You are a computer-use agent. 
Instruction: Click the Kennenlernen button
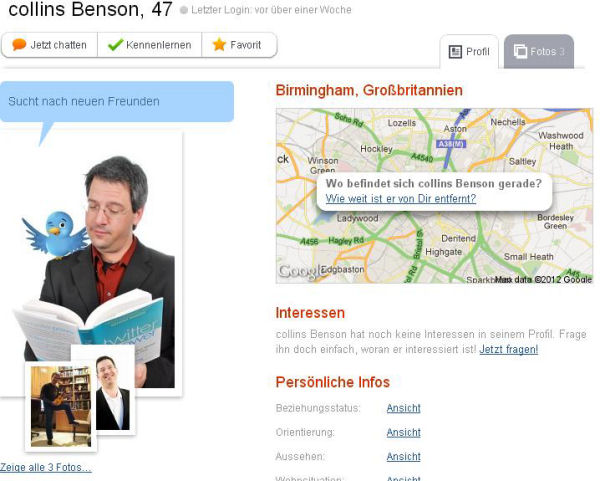(150, 45)
